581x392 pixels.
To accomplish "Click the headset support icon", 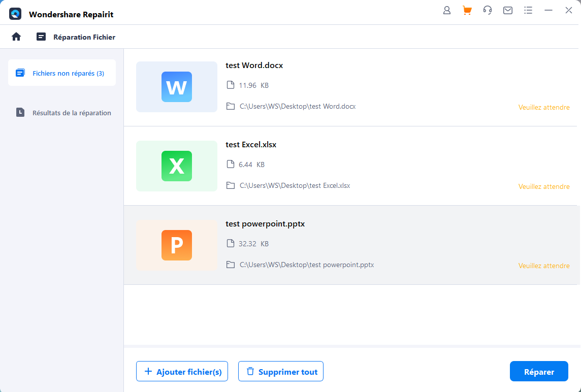I will click(487, 10).
